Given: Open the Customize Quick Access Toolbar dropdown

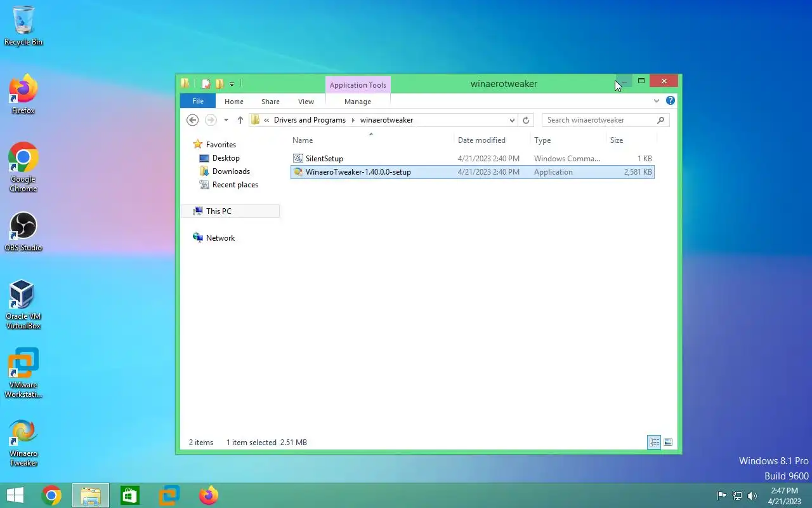Looking at the screenshot, I should (x=232, y=84).
